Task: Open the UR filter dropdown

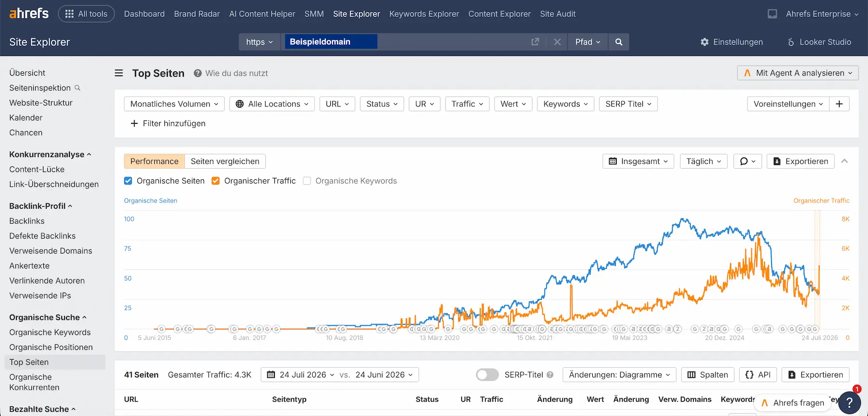Action: [x=425, y=104]
